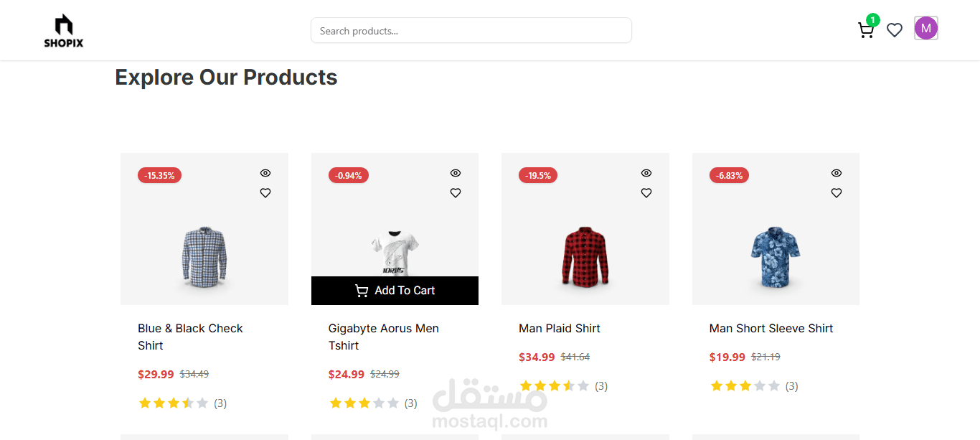Quick view Man Short Sleeve Shirt eye icon
The width and height of the screenshot is (980, 440).
point(837,173)
